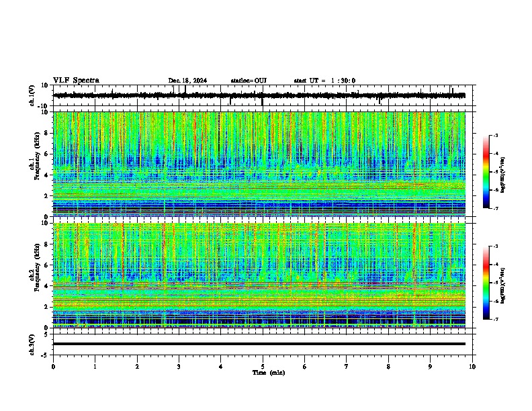Click time axis tick label '10'
The height and width of the screenshot is (411, 532).
click(x=472, y=367)
